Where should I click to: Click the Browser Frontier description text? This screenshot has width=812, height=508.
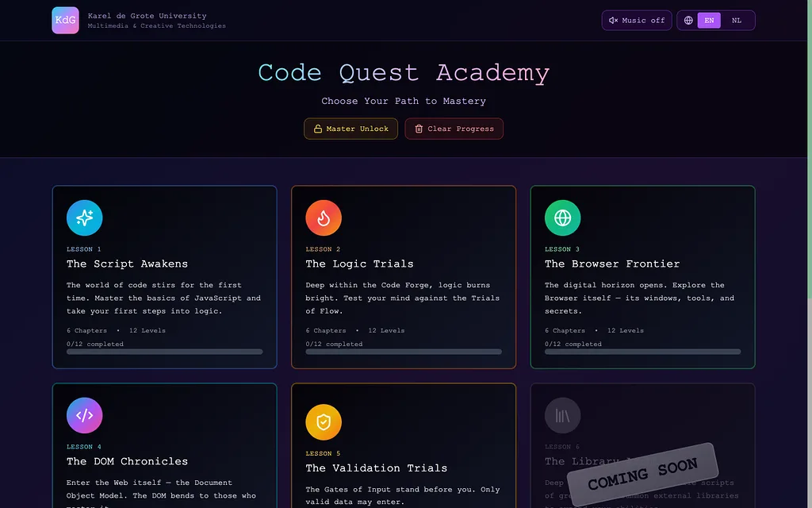pyautogui.click(x=640, y=298)
